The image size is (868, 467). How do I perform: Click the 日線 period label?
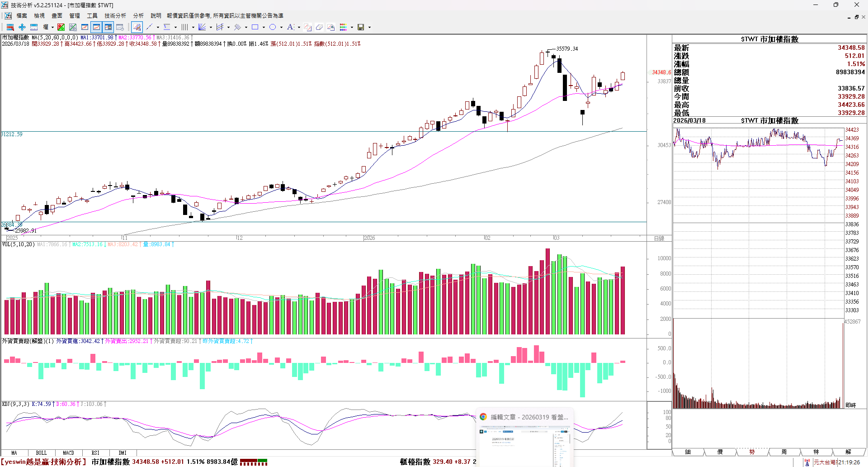659,238
